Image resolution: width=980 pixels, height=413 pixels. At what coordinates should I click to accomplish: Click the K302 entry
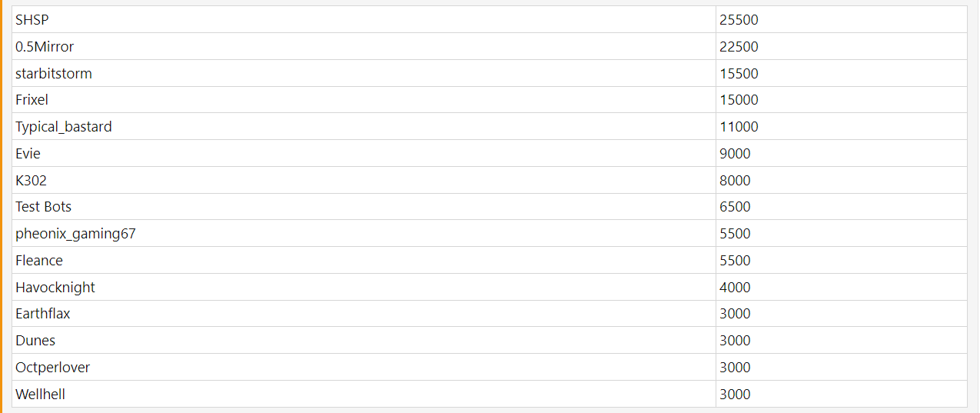32,181
